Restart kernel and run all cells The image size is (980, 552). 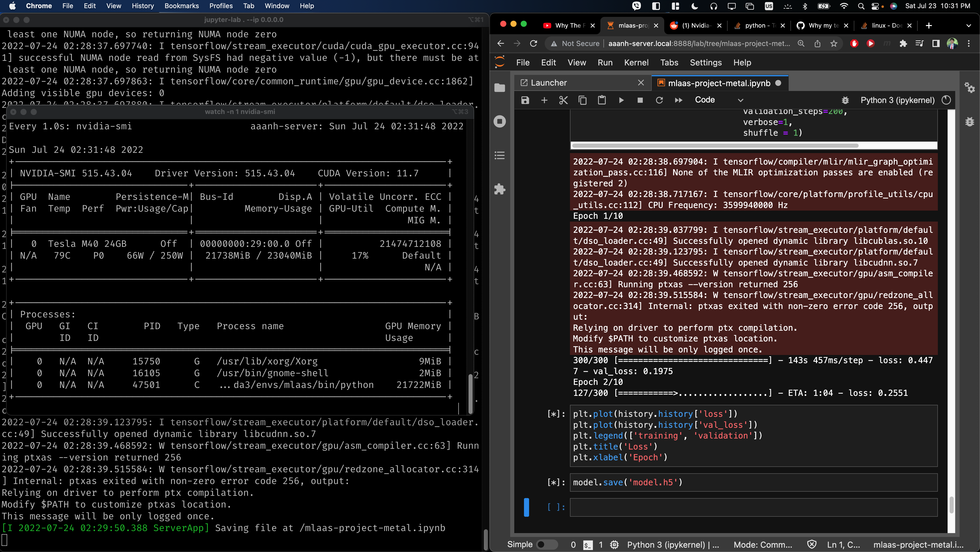tap(678, 100)
